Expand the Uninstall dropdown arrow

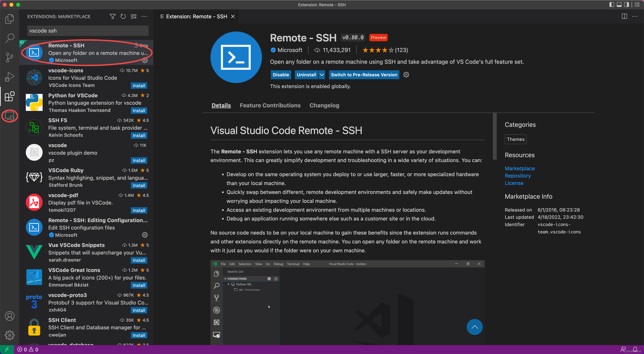pos(322,75)
